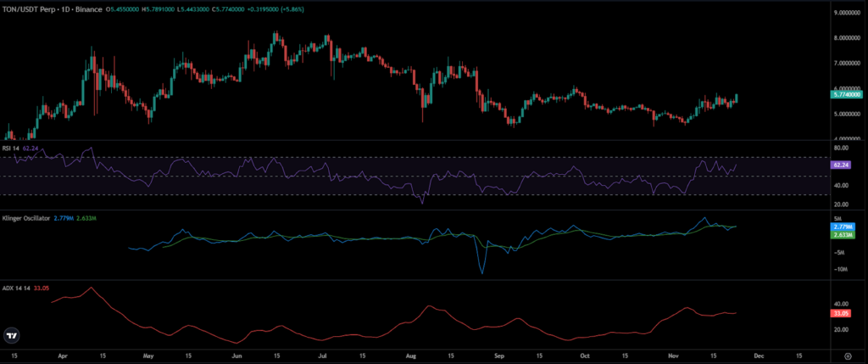
Task: Click 7.0000000 on the price axis
Action: 848,63
